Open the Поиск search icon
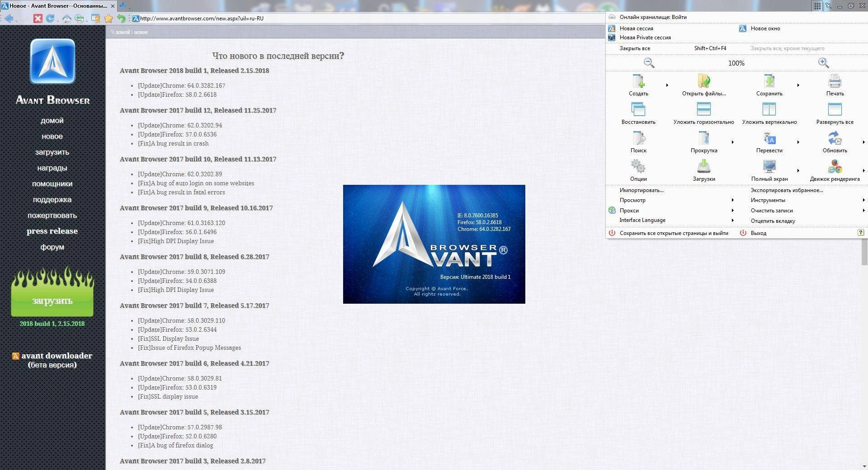The height and width of the screenshot is (470, 868). tap(638, 138)
